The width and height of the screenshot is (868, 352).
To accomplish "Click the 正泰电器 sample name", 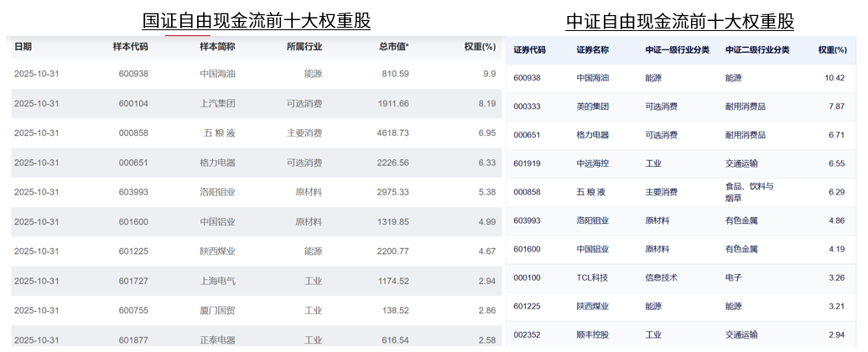I will point(217,340).
